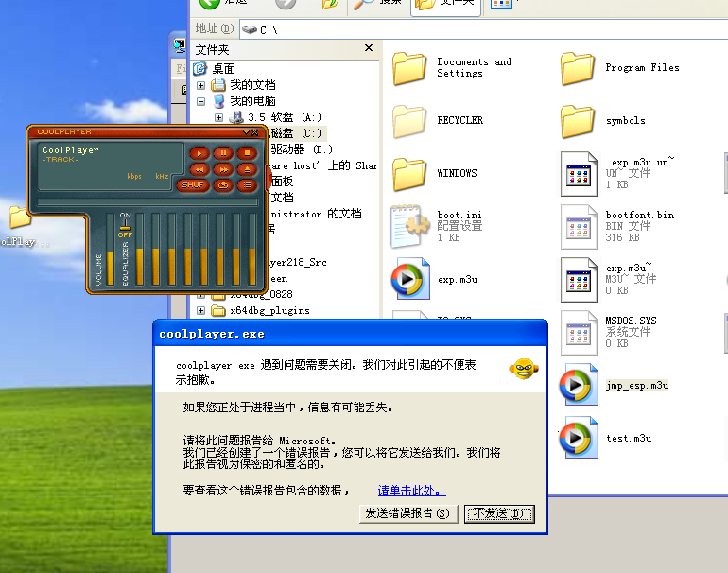Screen dimensions: 728x573
Task: Adjust the last equalizer band slider
Action: point(252,250)
